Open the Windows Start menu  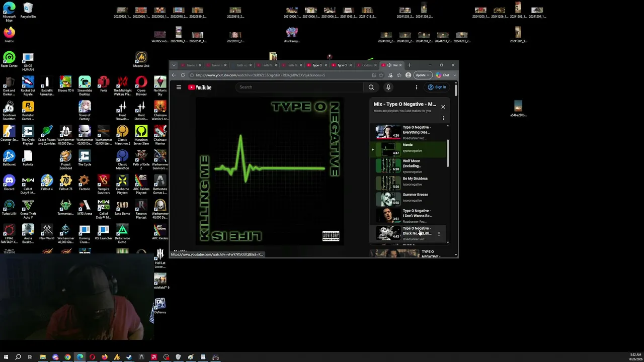(x=6, y=357)
